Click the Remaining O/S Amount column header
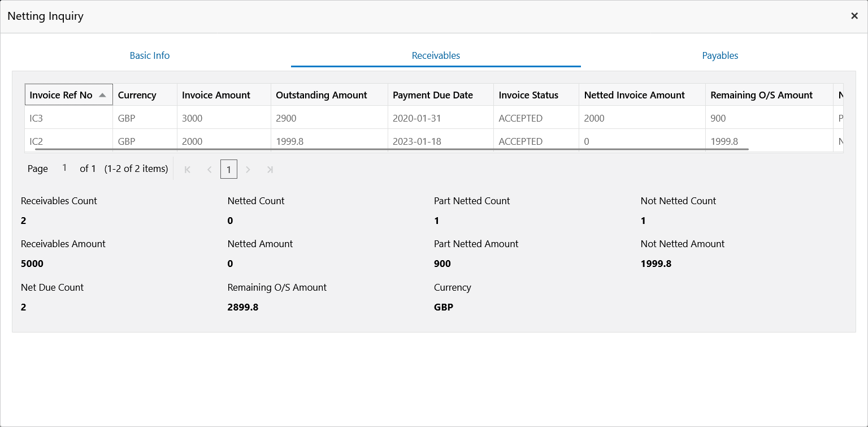This screenshot has height=427, width=868. (769, 95)
